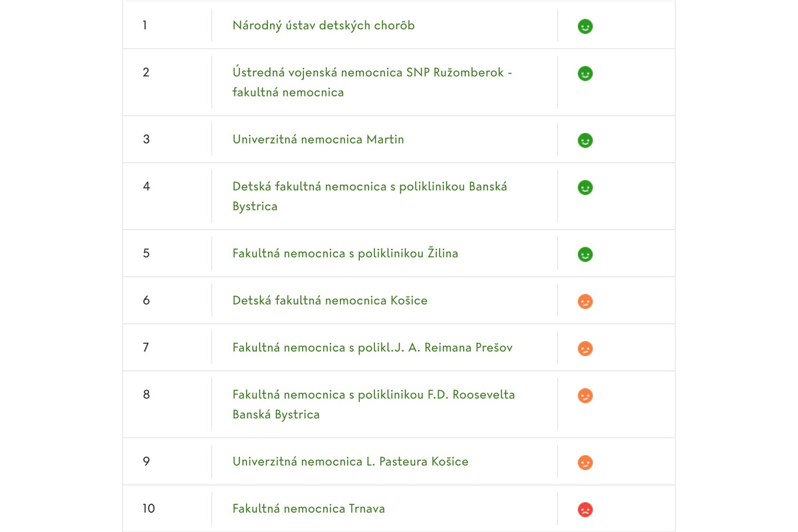Click orange face for L. Pasteura Košice
Screen dimensions: 798x532
coord(585,463)
